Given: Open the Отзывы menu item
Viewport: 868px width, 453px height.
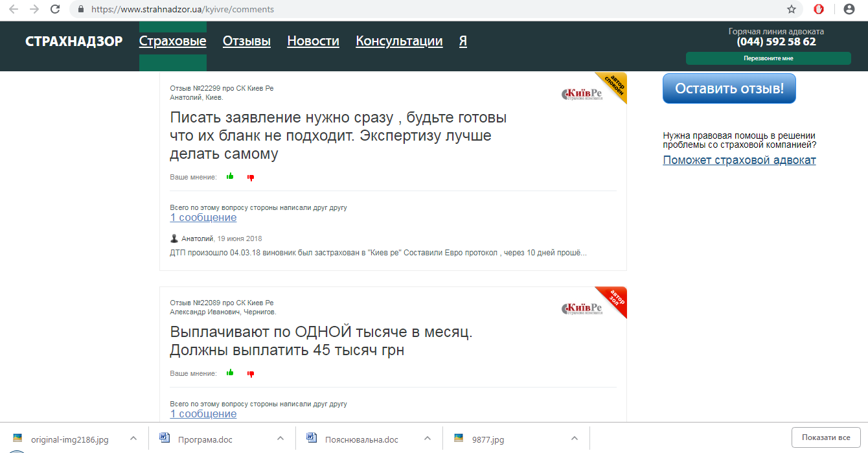Looking at the screenshot, I should coord(247,41).
